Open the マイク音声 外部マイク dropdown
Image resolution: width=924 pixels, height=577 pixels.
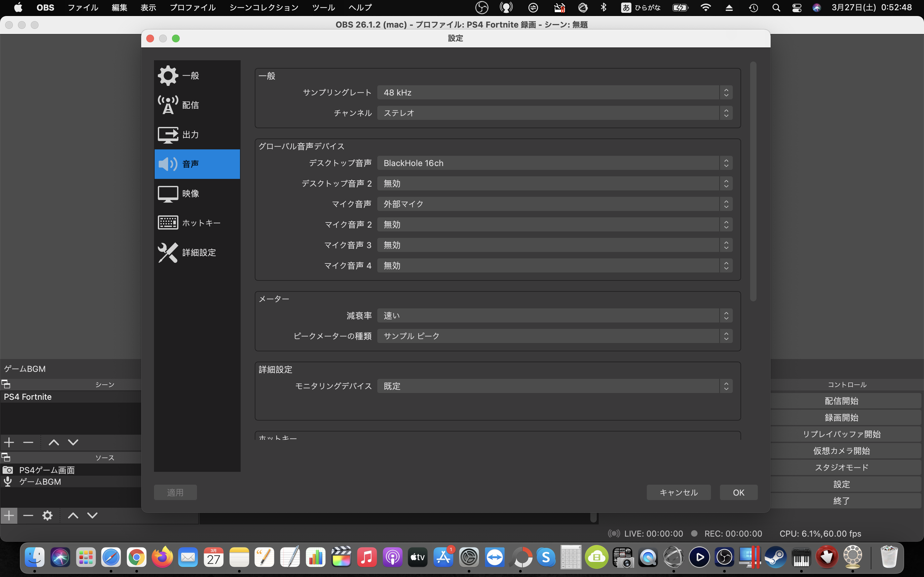[554, 204]
